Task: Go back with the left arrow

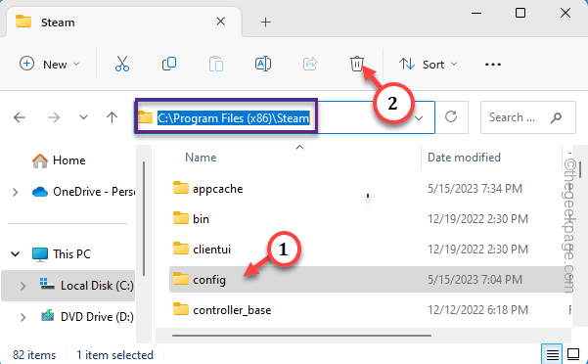Action: pyautogui.click(x=20, y=117)
